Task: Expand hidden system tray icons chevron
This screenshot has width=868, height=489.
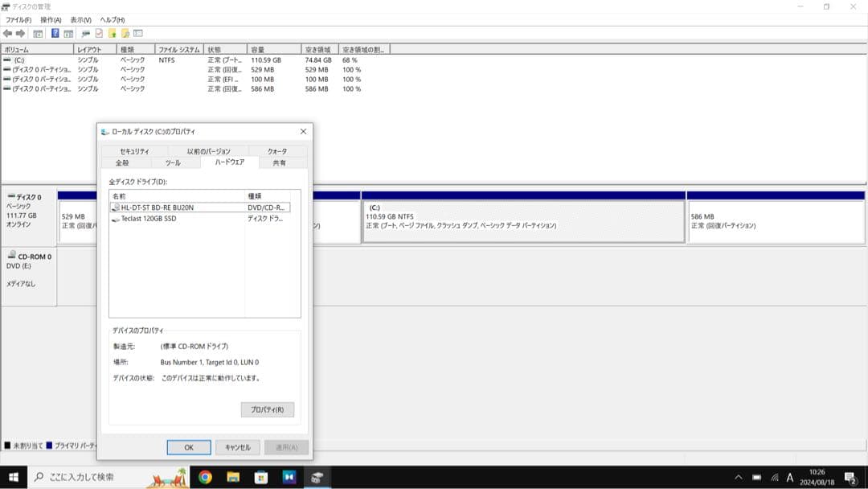Action: point(739,477)
